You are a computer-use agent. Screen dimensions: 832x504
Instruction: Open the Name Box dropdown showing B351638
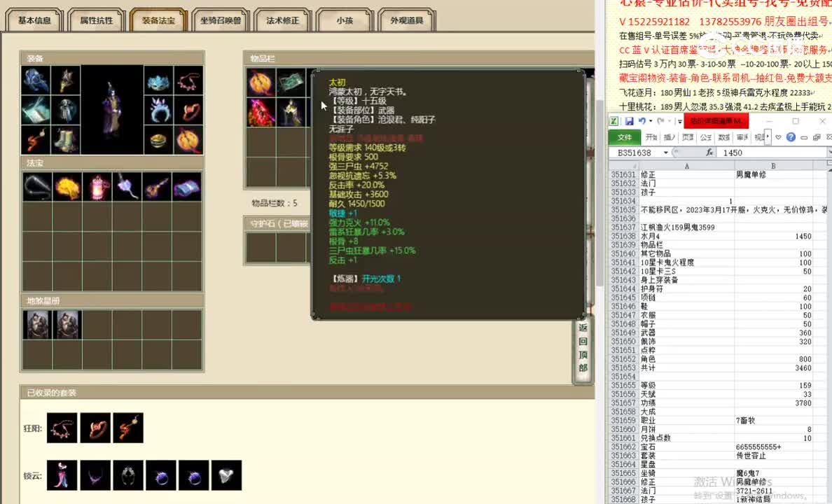pos(665,151)
